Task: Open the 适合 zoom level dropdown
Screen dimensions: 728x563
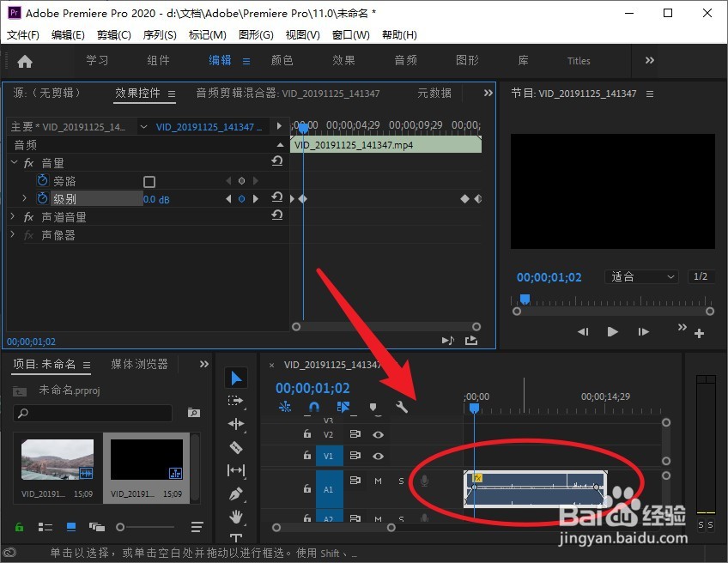Action: coord(641,276)
